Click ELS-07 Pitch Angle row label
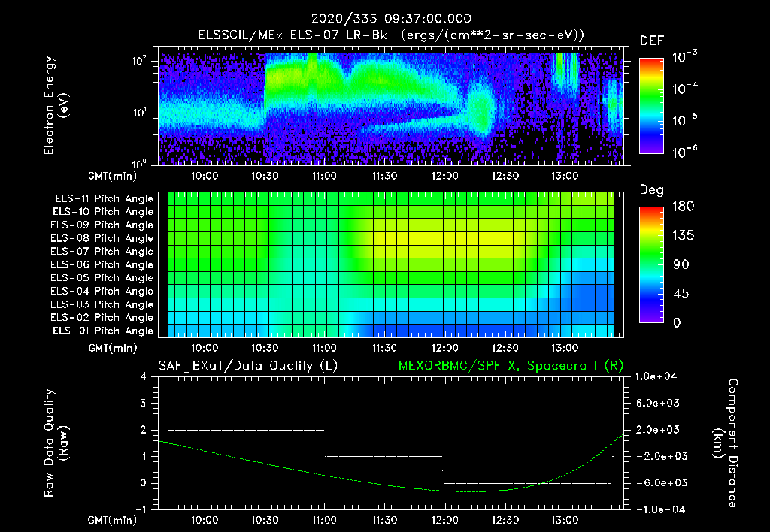Screen dimensions: 770x532 102,252
